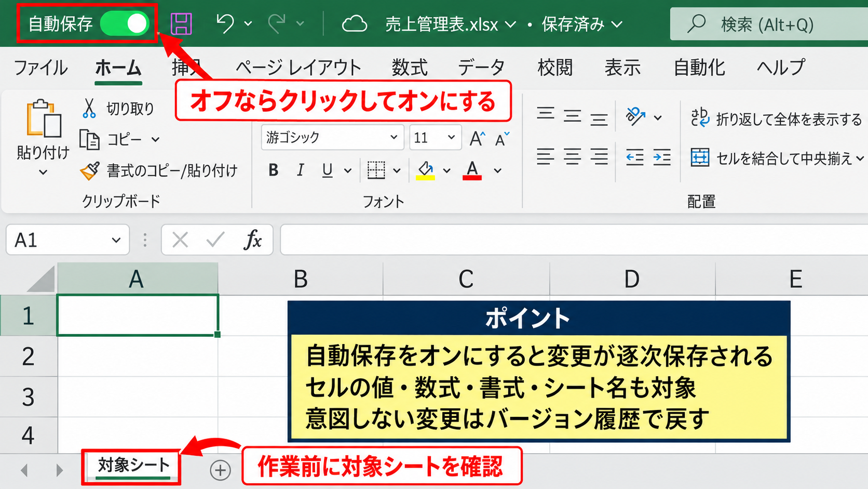The width and height of the screenshot is (868, 489).
Task: Toggle Underline formatting
Action: (x=327, y=170)
